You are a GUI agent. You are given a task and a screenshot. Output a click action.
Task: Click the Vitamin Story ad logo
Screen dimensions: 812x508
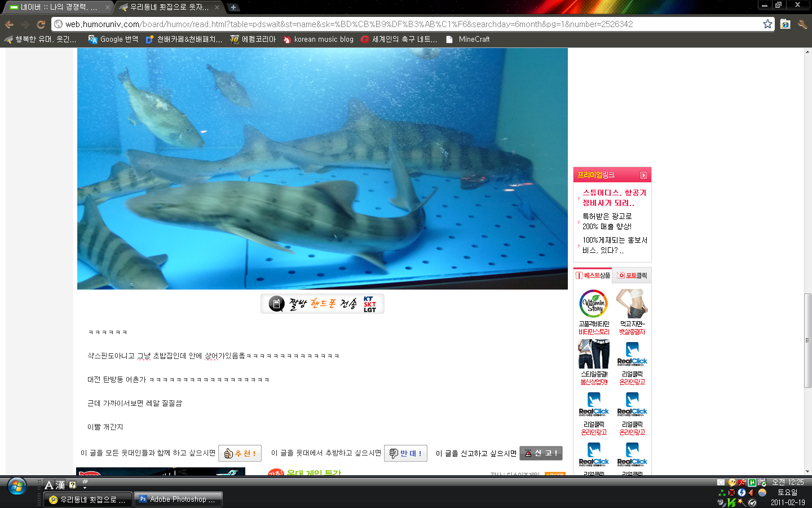tap(594, 304)
